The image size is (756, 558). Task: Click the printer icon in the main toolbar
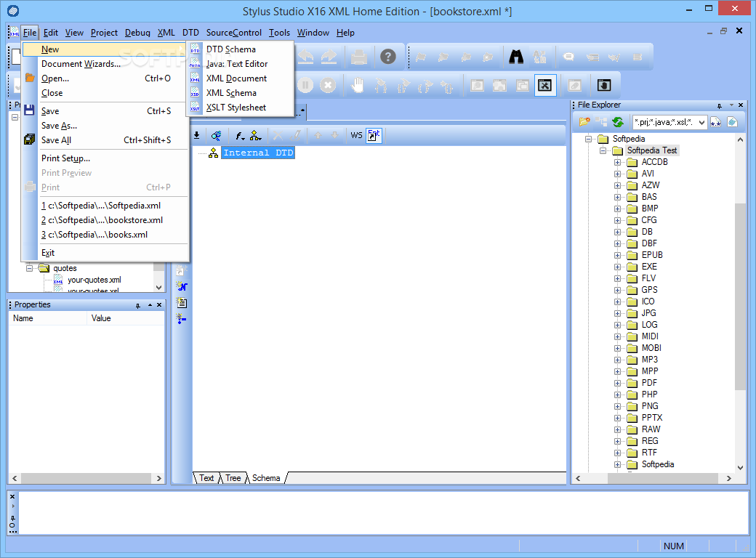coord(358,57)
